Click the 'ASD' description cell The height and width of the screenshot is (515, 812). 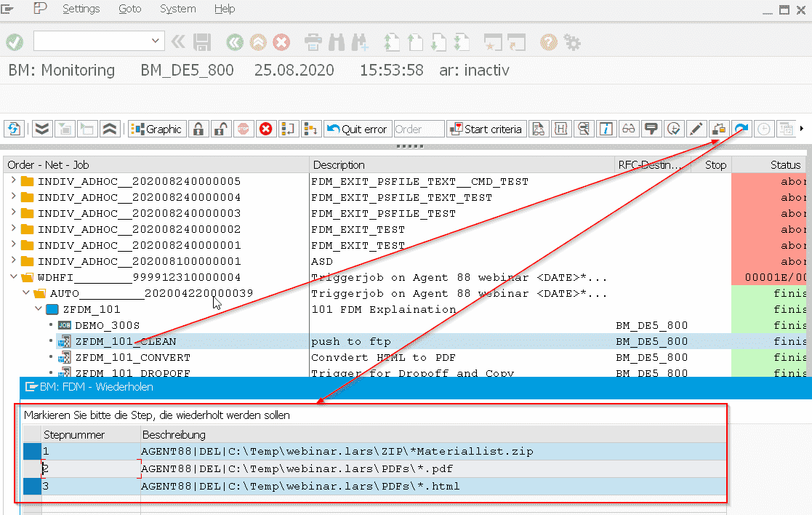[x=322, y=261]
